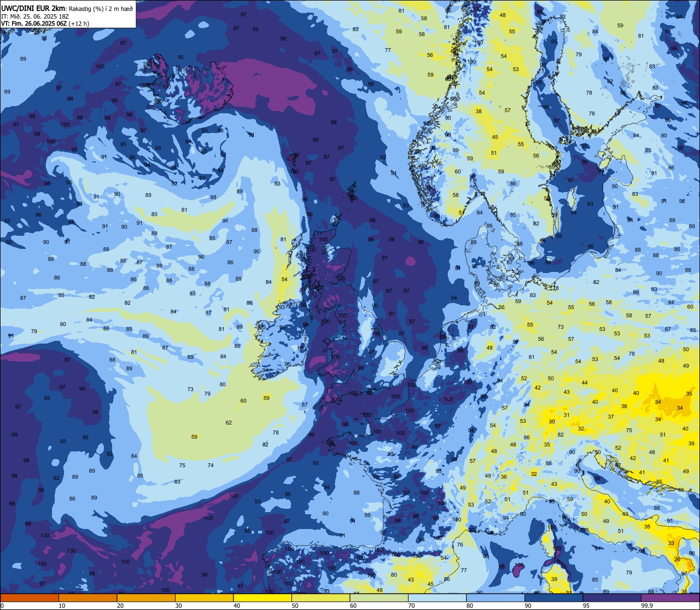Click the 44 humidity value over central Europe
The height and width of the screenshot is (610, 700).
pyautogui.click(x=585, y=382)
